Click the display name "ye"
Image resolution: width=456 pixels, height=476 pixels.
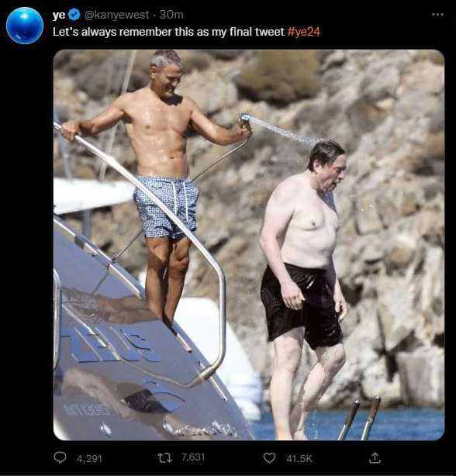59,15
